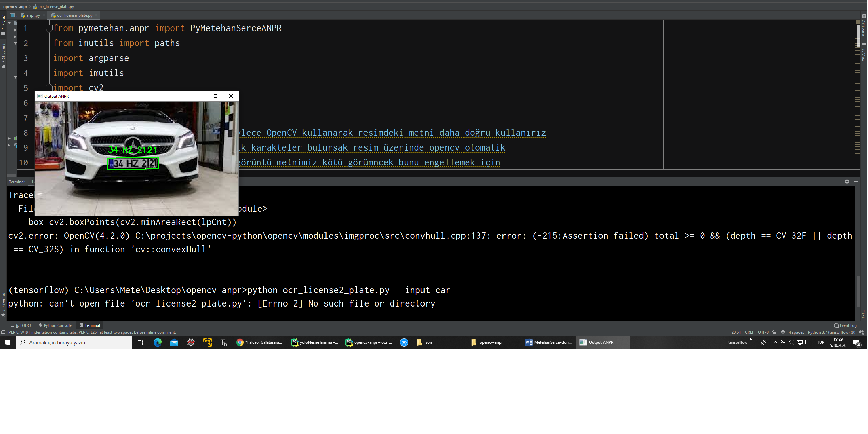Screen dimensions: 868x434
Task: Click the cursor position 20:61 indicator
Action: tap(736, 332)
